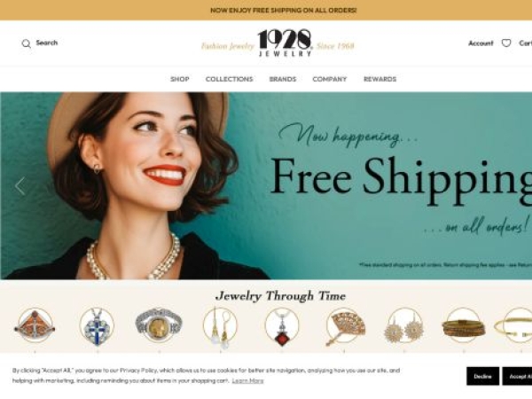Go to previous hero slide arrow

coord(20,186)
